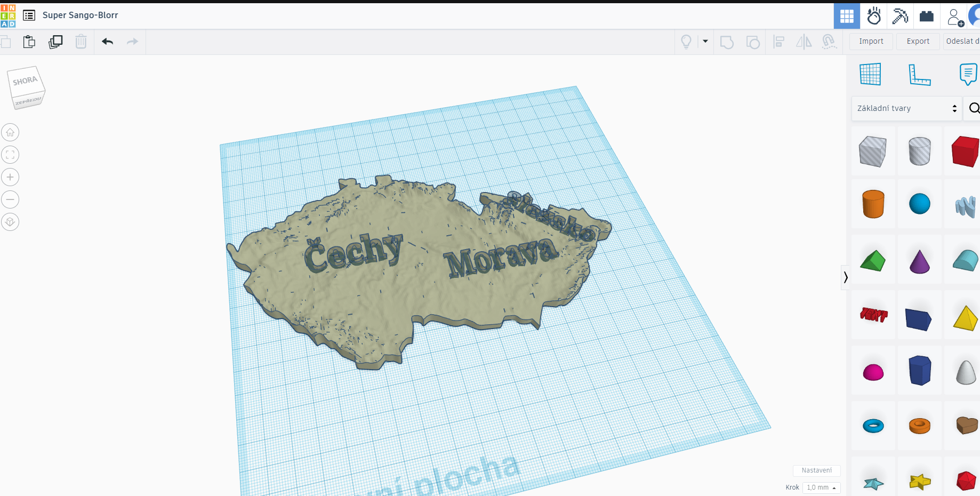Viewport: 980px width, 496px height.
Task: Click the home view icon
Action: click(10, 132)
